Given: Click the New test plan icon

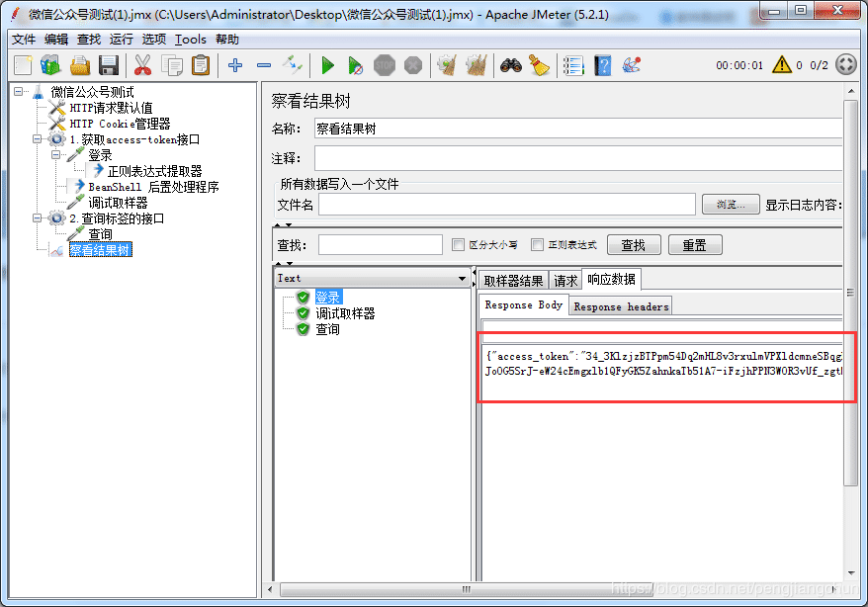Looking at the screenshot, I should pos(24,65).
